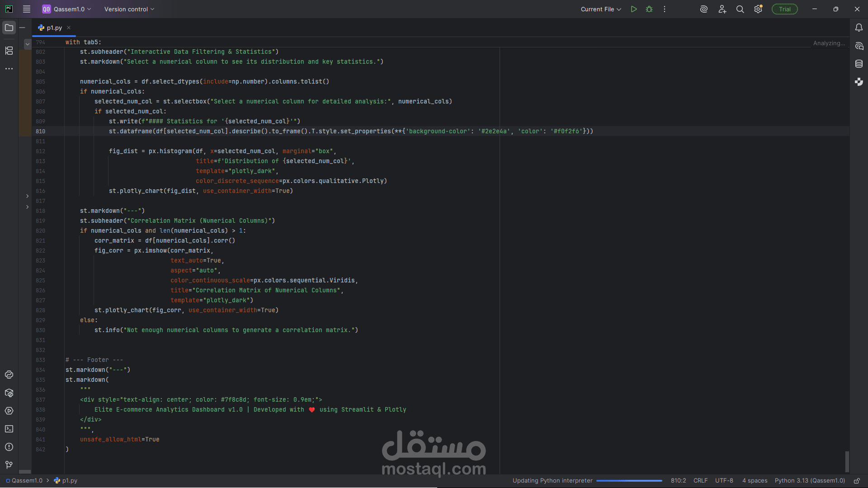This screenshot has width=868, height=488.
Task: Click the '</div>' tag on line 839
Action: point(90,419)
